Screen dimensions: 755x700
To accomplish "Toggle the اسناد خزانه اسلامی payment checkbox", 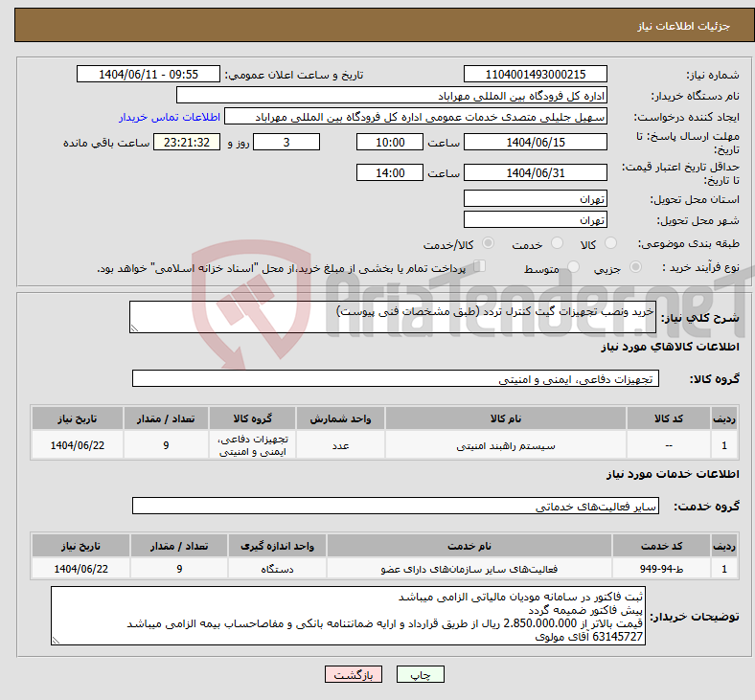I will coord(480,266).
